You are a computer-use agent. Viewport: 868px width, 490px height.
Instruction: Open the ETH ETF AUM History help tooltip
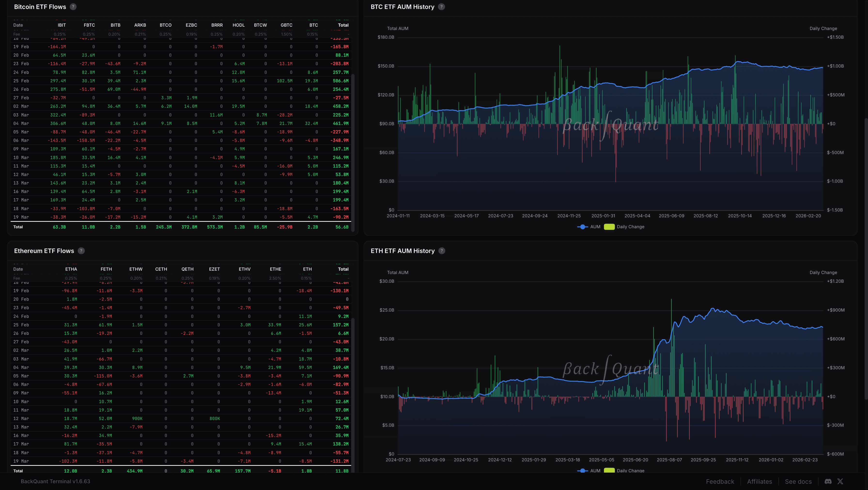click(x=442, y=251)
